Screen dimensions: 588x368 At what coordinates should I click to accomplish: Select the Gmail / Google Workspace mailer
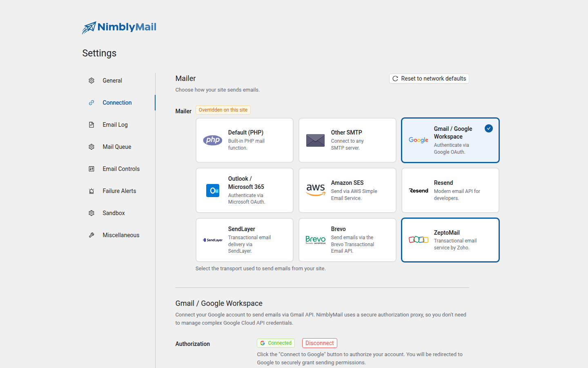(x=450, y=140)
